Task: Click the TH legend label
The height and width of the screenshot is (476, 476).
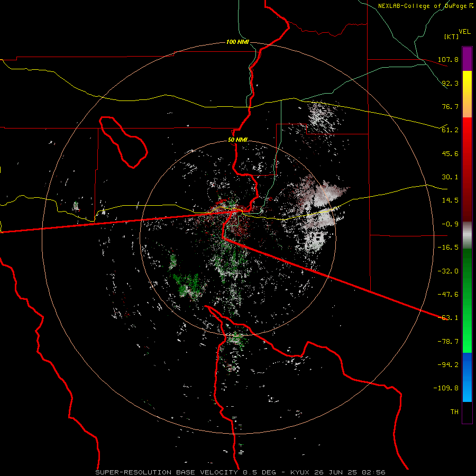Action: point(454,412)
